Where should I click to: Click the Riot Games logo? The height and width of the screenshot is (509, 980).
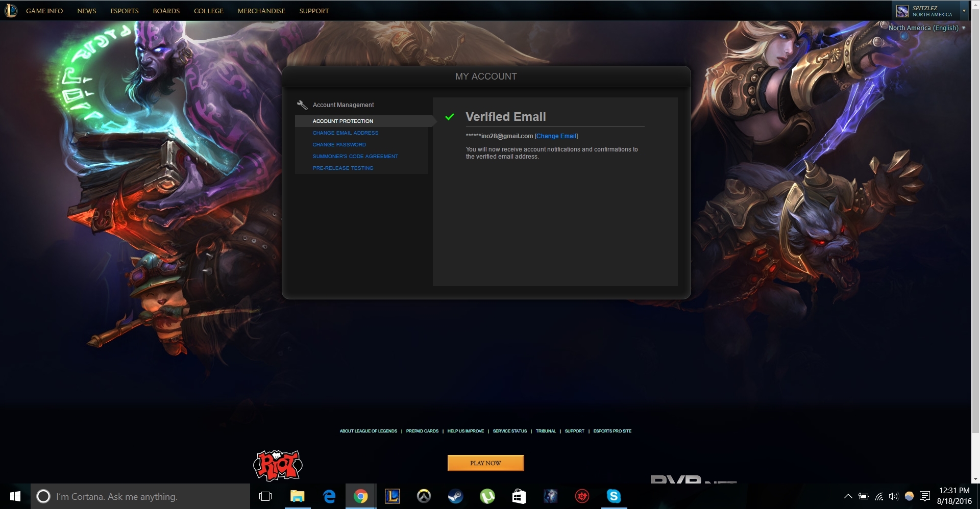pos(278,465)
